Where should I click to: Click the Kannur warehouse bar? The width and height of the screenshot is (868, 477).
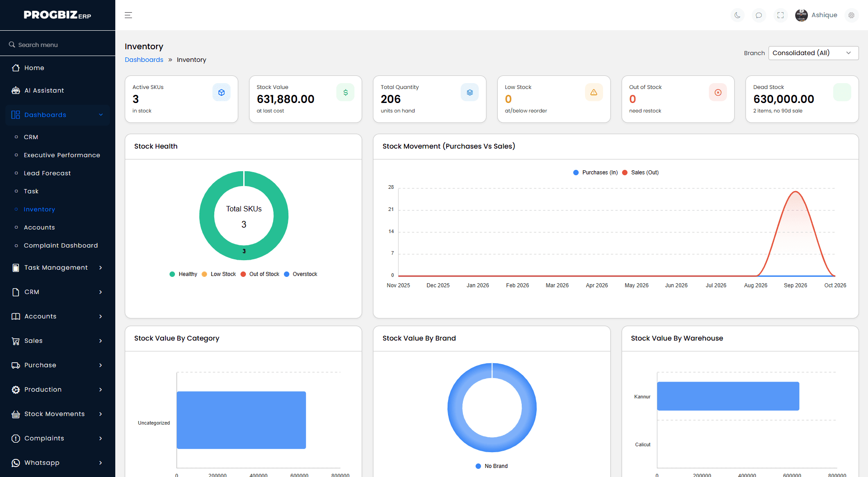[x=728, y=396]
